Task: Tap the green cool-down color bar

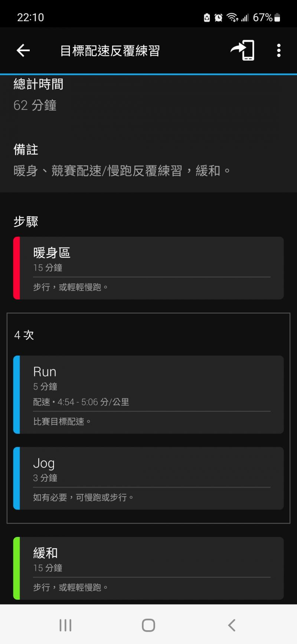Action: tap(16, 568)
